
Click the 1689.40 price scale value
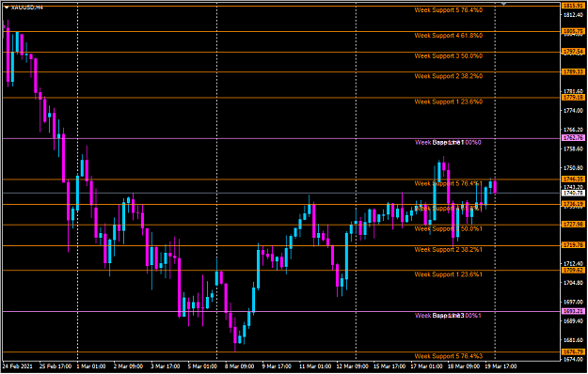point(573,320)
